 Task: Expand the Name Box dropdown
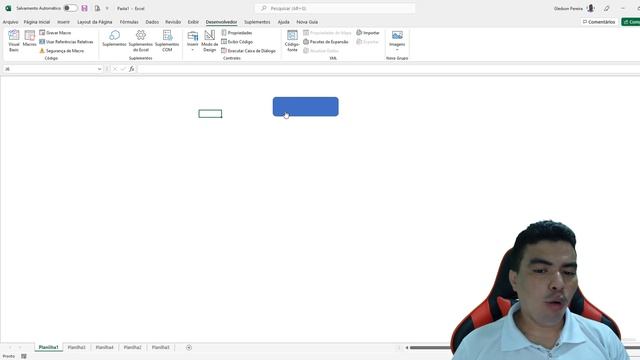click(100, 69)
